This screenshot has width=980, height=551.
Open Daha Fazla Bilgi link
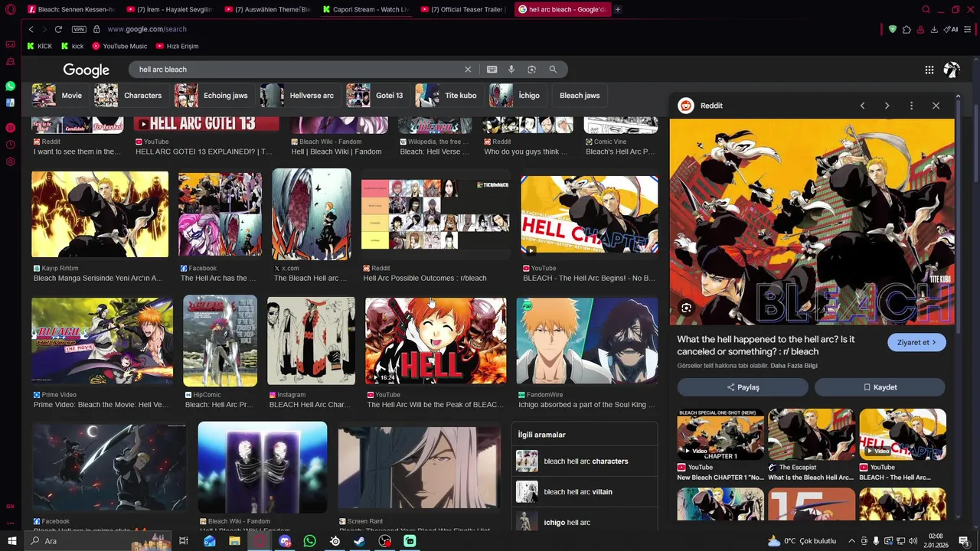pos(794,366)
